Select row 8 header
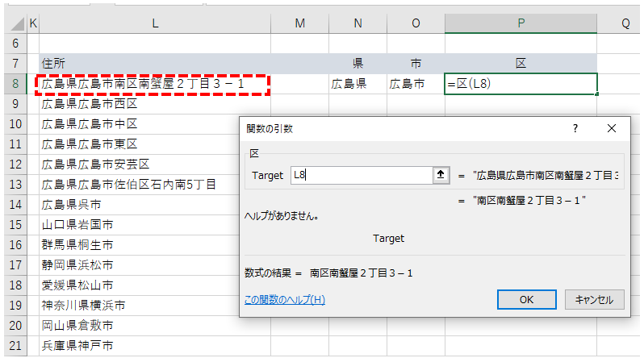 15,83
